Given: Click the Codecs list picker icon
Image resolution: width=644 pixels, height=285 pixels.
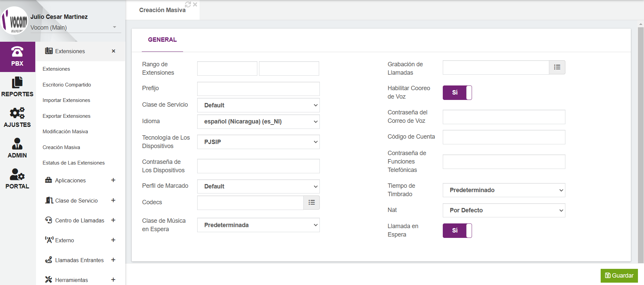Looking at the screenshot, I should tap(311, 203).
